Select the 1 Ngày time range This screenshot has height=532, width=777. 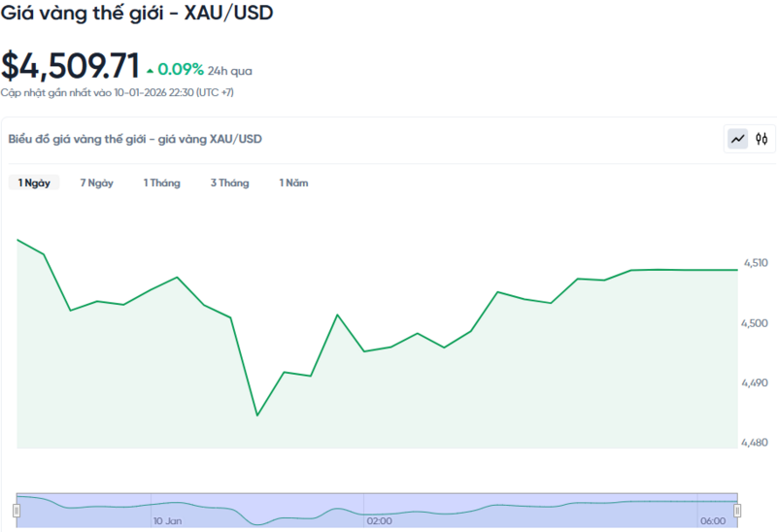[34, 183]
